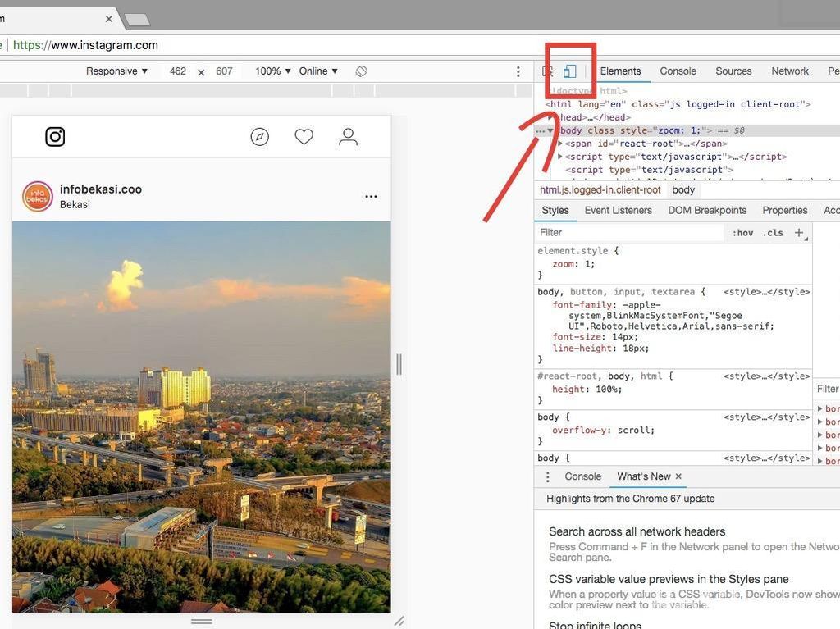This screenshot has height=629, width=840.
Task: Open the drawer three-dot menu icon
Action: coord(547,476)
